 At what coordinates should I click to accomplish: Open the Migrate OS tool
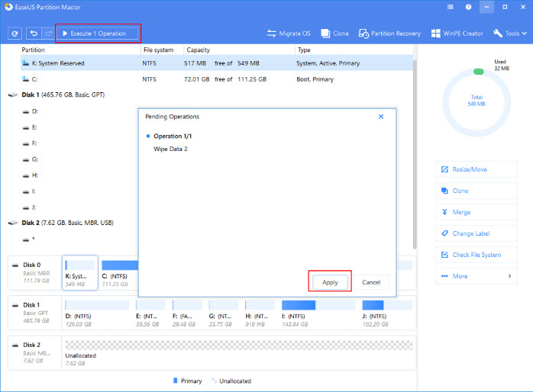[x=290, y=34]
